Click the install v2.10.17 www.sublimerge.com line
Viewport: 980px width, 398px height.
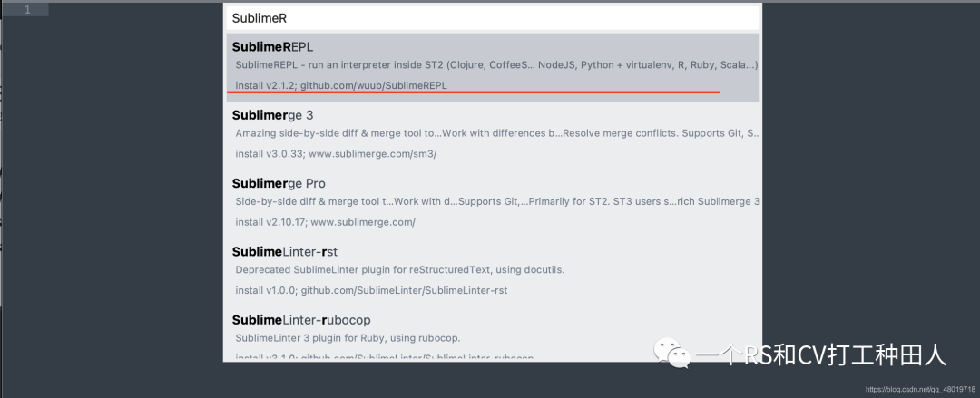click(325, 222)
